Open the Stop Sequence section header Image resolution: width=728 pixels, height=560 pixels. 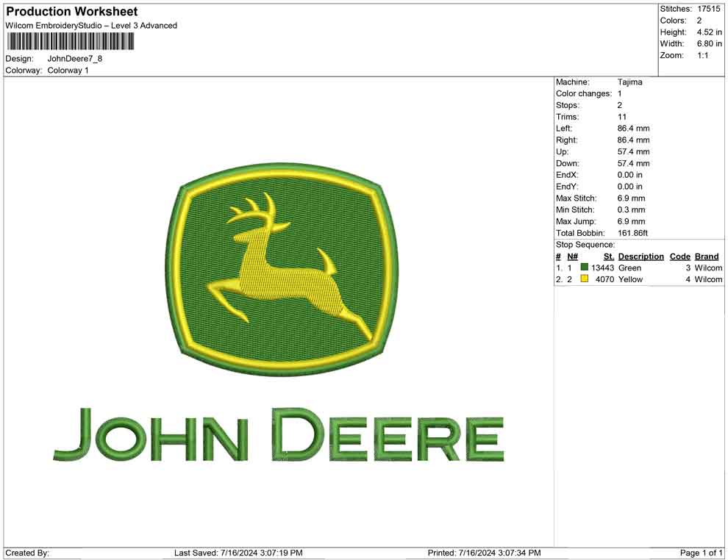tap(585, 244)
